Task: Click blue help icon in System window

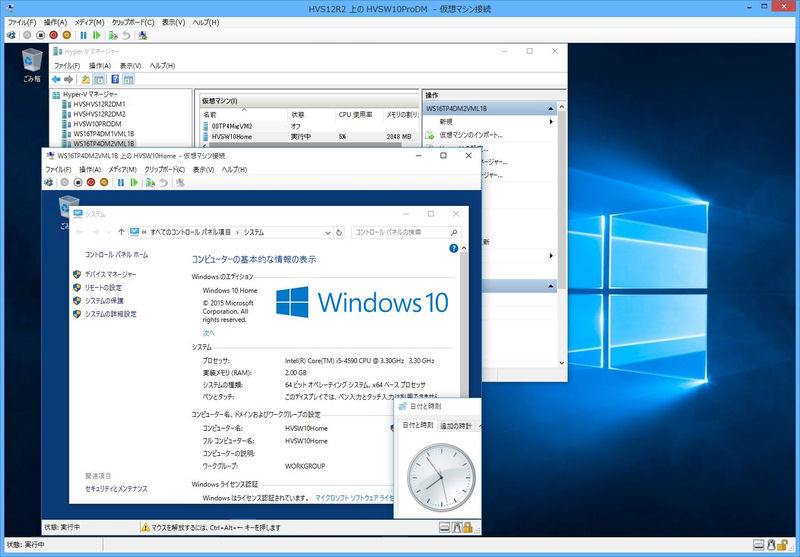Action: click(x=453, y=248)
